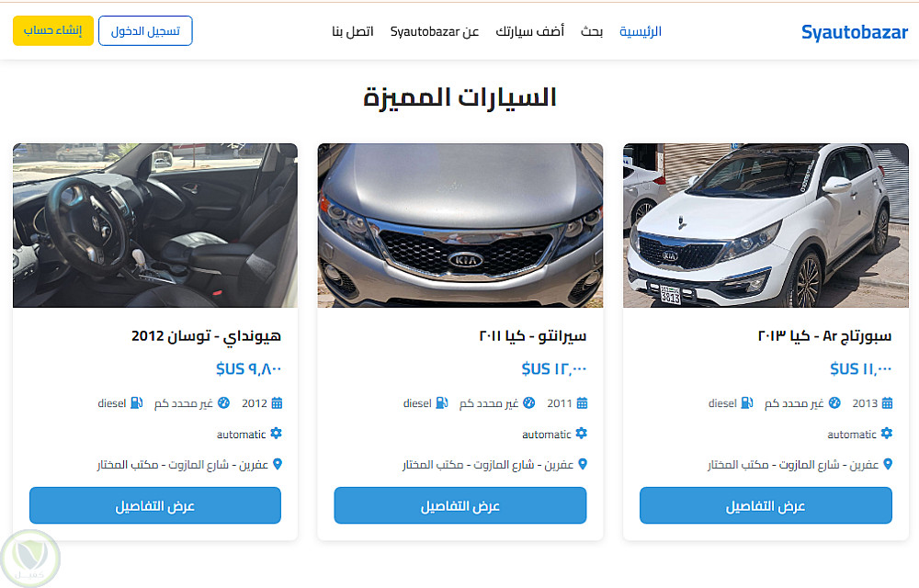Click the location pin on Sportage card

[888, 464]
